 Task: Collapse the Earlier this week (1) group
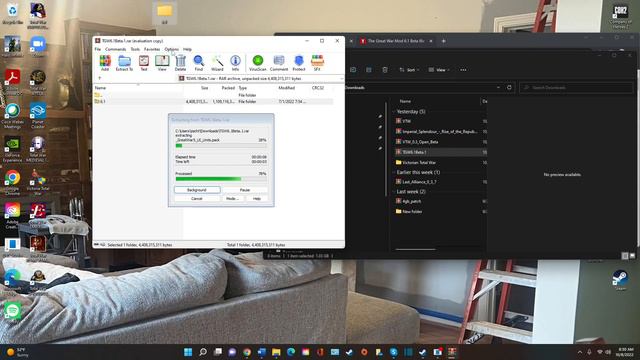coord(394,172)
